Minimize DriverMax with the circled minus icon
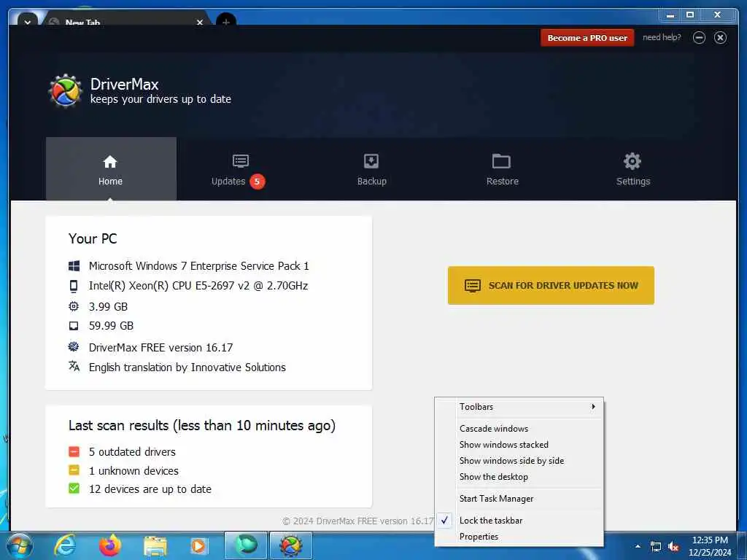This screenshot has height=560, width=747. (699, 38)
